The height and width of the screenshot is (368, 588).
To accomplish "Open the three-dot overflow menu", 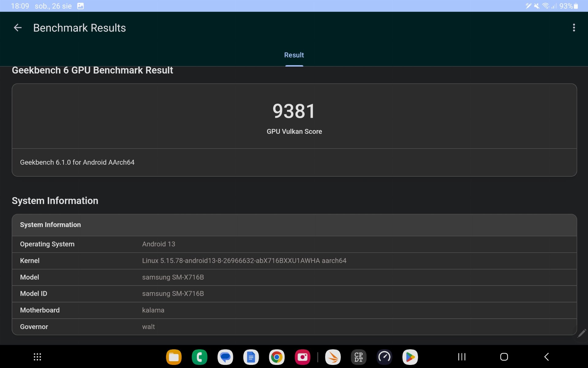I will click(574, 28).
